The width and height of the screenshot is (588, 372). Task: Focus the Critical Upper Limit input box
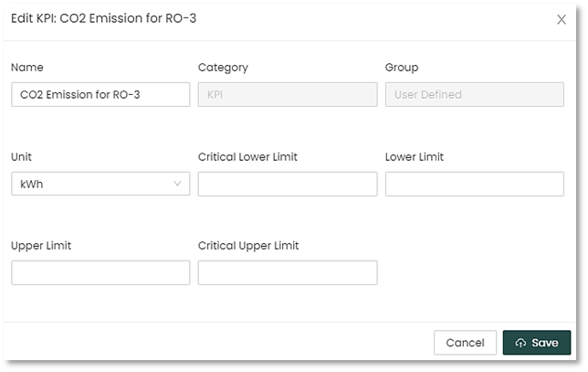[287, 272]
